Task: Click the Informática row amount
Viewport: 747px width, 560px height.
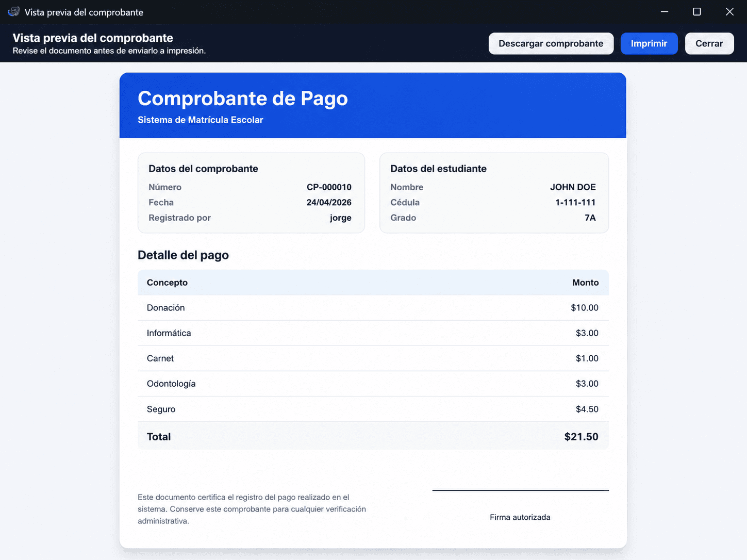Action: click(587, 333)
